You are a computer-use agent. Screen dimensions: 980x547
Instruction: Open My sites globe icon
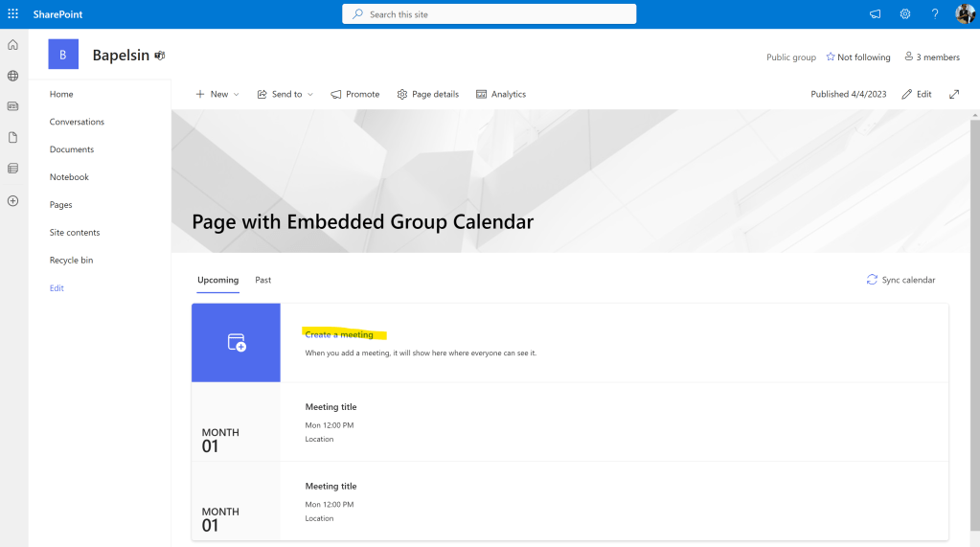(12, 76)
